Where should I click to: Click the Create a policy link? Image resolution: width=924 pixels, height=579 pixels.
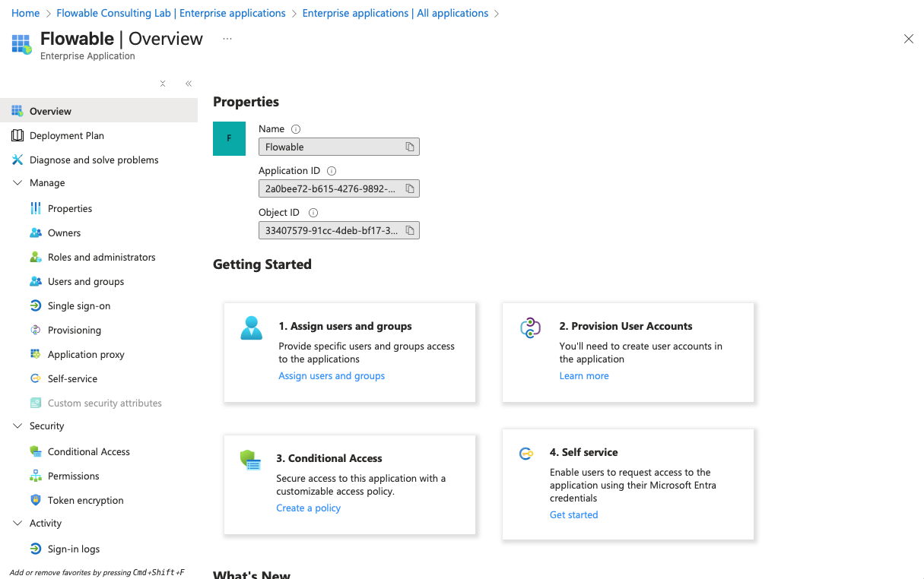(x=308, y=508)
